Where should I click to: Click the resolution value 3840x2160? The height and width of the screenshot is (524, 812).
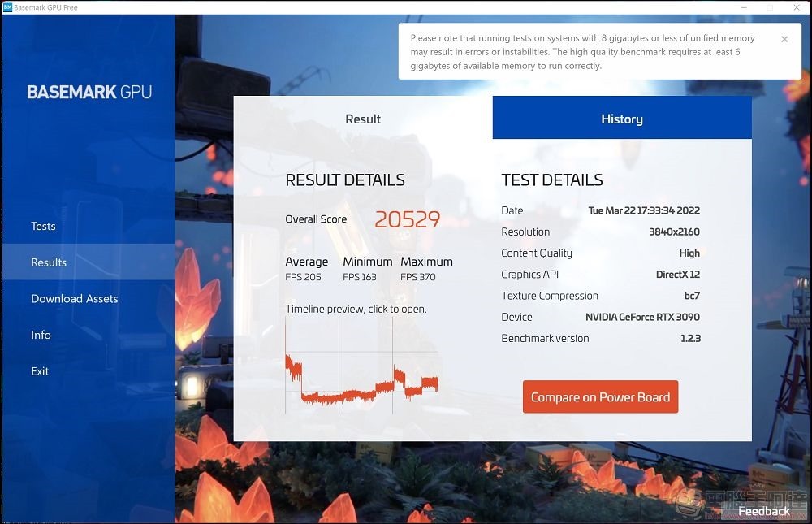click(x=674, y=232)
